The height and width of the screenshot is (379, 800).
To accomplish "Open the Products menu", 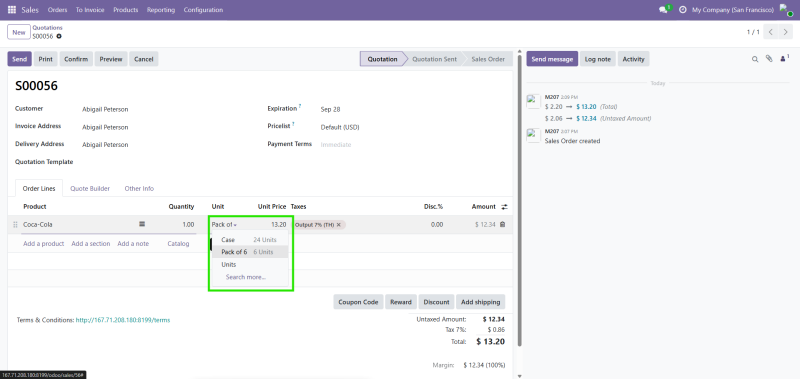I will [x=126, y=10].
